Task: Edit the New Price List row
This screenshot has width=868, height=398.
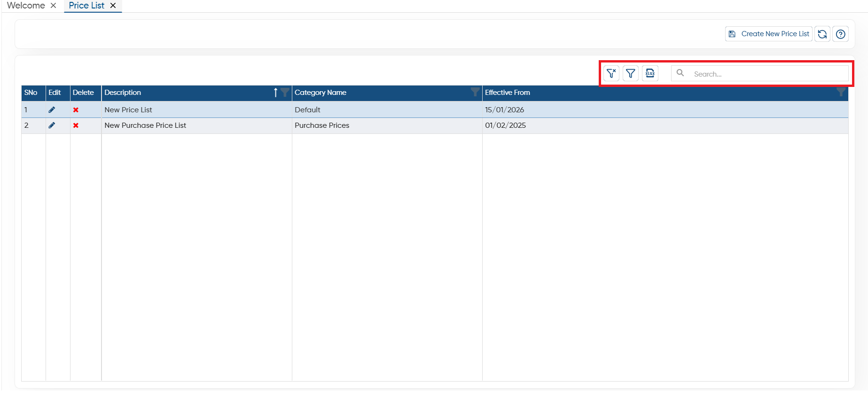Action: pos(52,109)
